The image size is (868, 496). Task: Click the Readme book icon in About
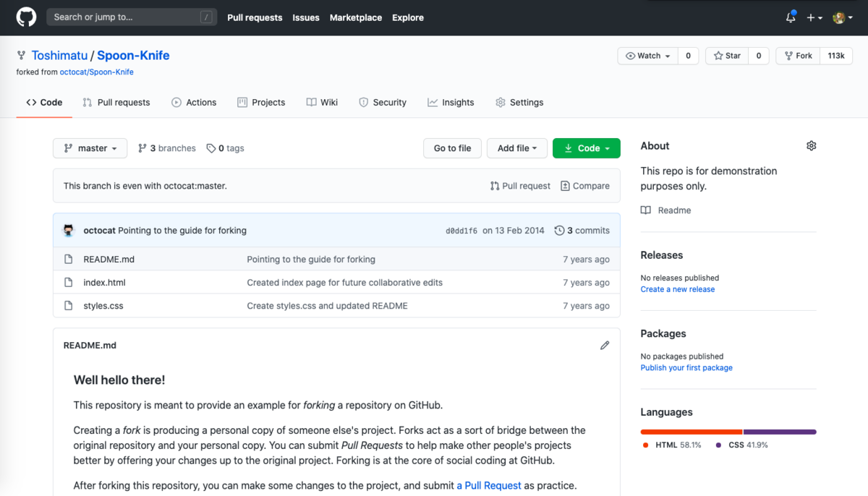(x=646, y=210)
